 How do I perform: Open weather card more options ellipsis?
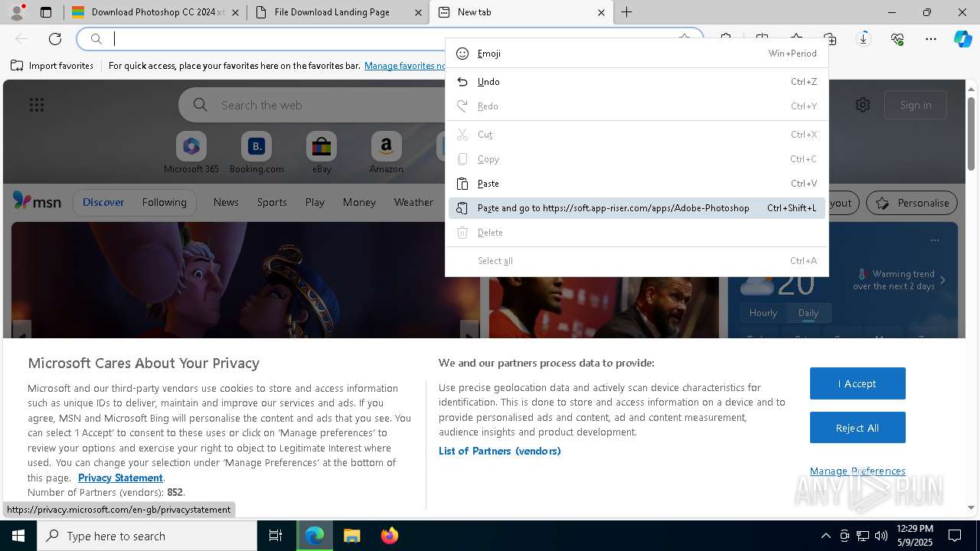pos(934,240)
